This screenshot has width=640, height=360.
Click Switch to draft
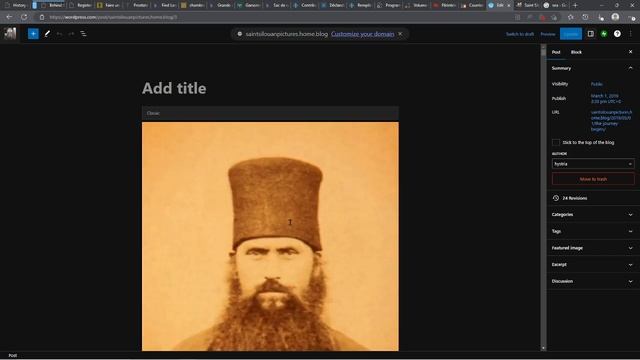click(520, 34)
